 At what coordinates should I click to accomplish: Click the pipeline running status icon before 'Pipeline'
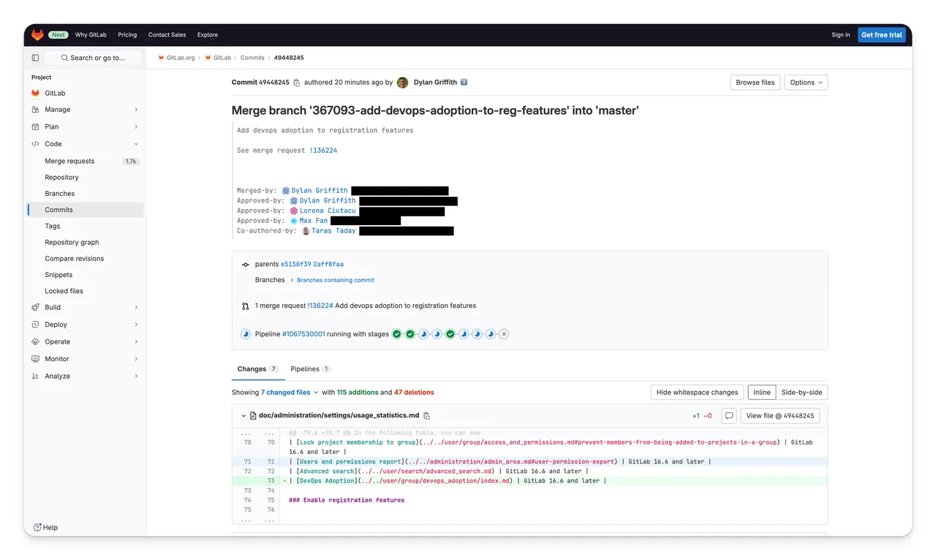(x=246, y=334)
